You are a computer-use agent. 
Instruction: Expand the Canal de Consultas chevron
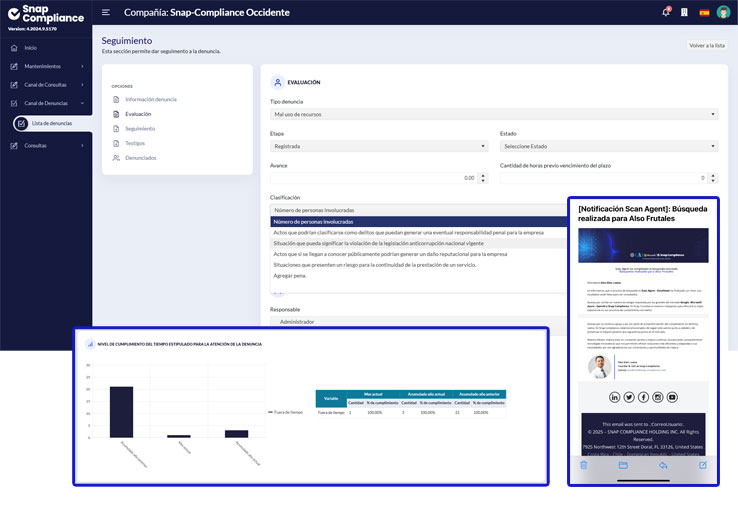pyautogui.click(x=82, y=85)
